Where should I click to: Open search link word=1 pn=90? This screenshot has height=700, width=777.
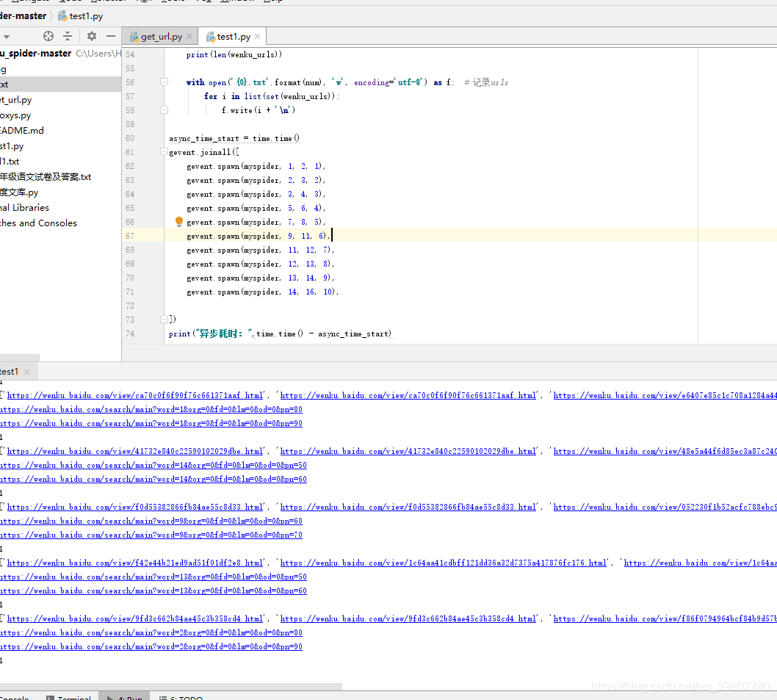[x=151, y=423]
